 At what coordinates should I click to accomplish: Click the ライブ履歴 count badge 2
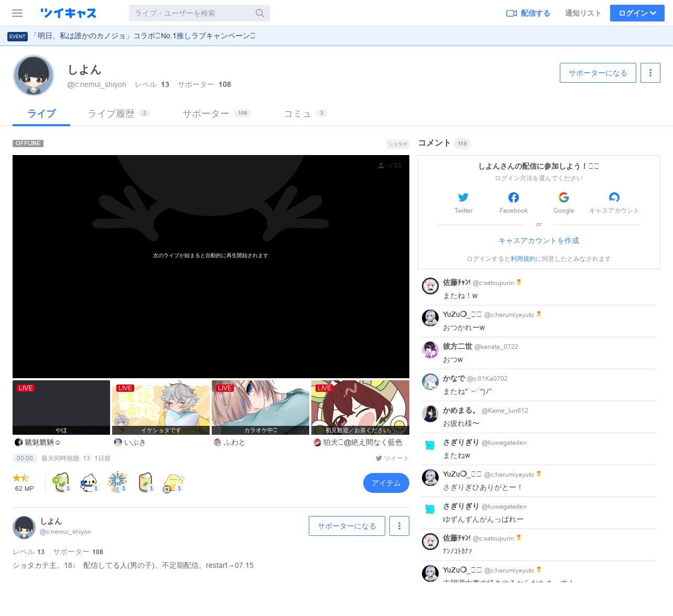click(145, 113)
